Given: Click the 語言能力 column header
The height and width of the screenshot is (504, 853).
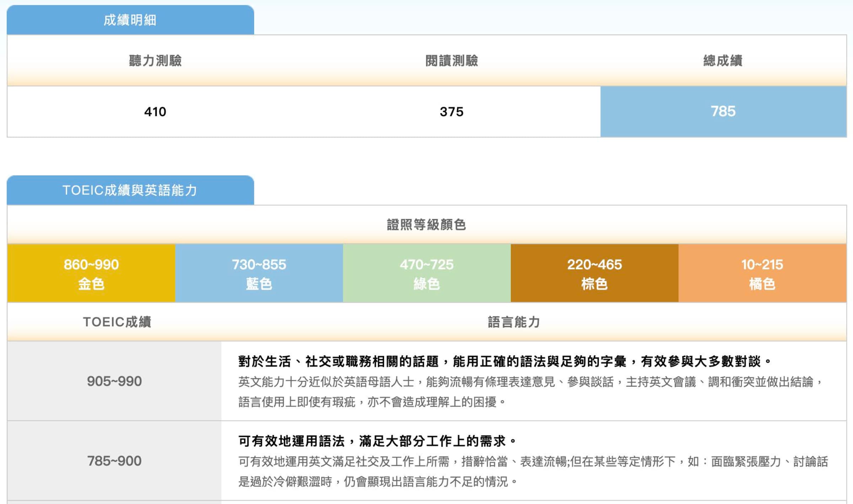Looking at the screenshot, I should point(515,322).
